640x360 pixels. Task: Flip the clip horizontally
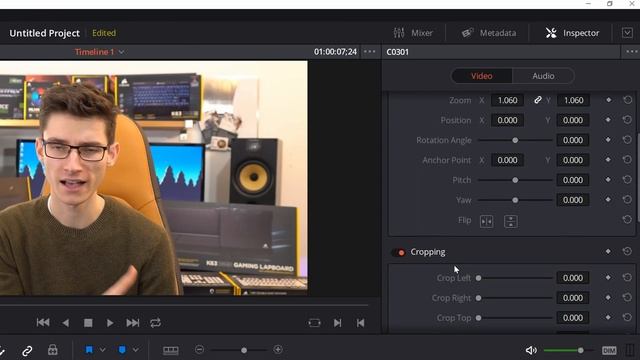(487, 221)
